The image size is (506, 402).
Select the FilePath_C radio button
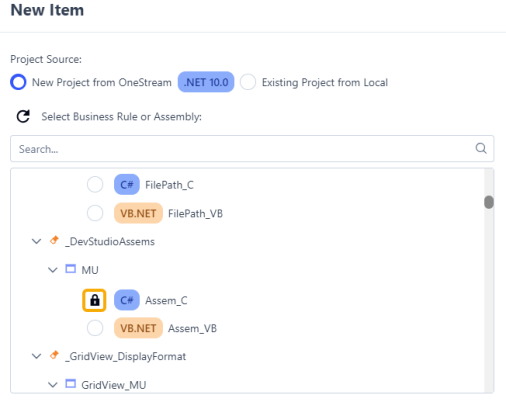(x=95, y=184)
